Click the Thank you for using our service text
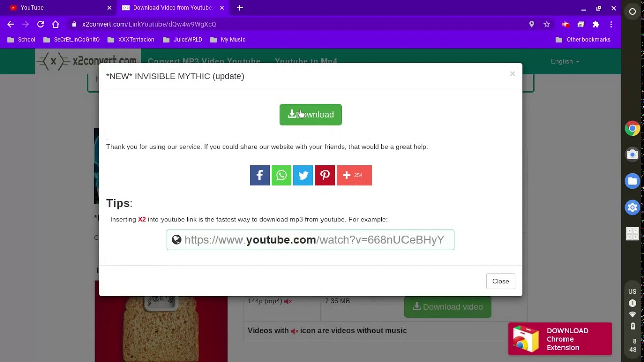Screen dimensions: 644x362 click(267, 147)
